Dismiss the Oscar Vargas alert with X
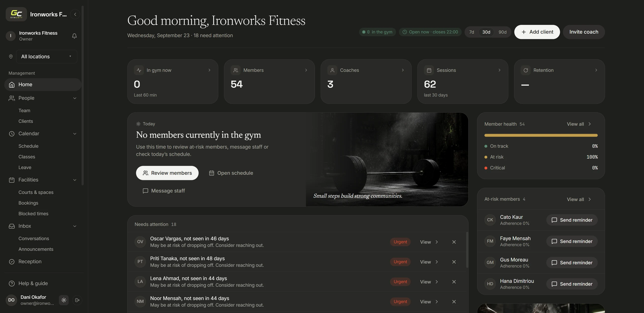This screenshot has height=313, width=644. (x=454, y=242)
